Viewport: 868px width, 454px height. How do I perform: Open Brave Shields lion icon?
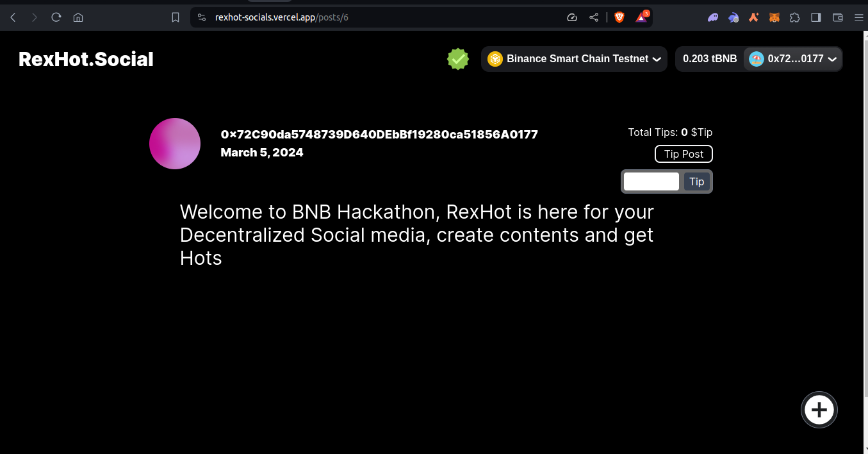(x=619, y=17)
